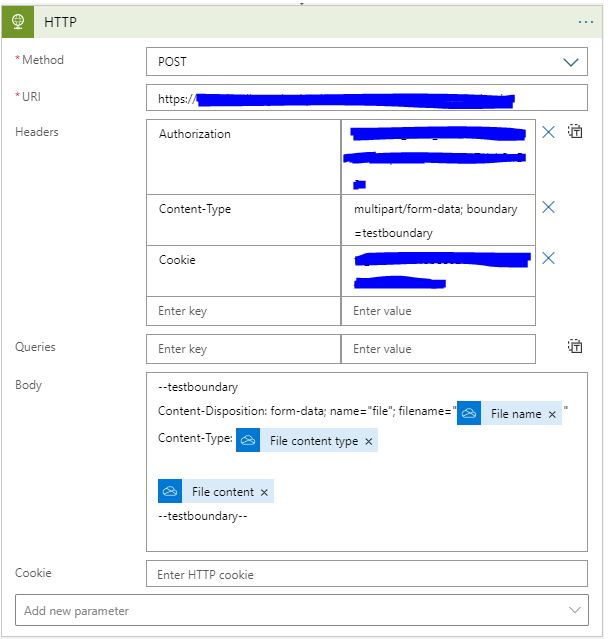
Task: Click the Enter HTTP cookie field
Action: (x=366, y=574)
